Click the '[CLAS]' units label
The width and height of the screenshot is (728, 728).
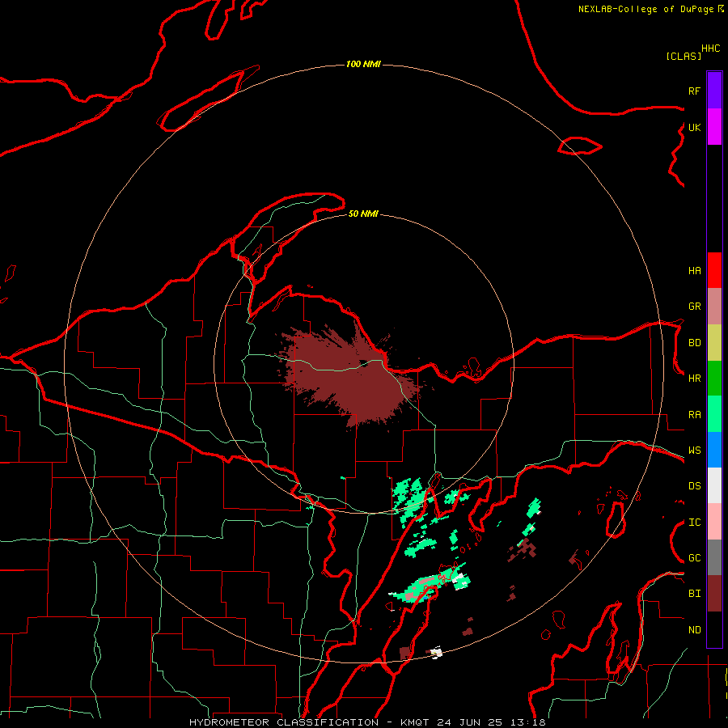[684, 56]
